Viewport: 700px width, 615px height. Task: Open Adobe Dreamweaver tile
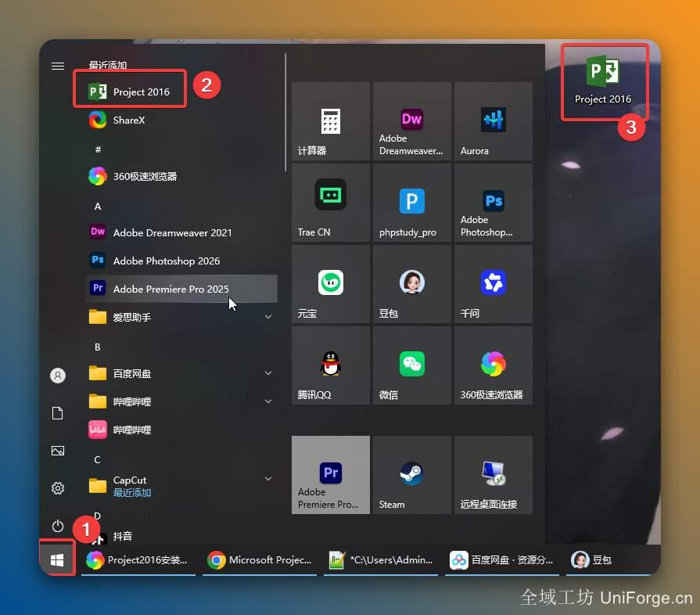pyautogui.click(x=411, y=121)
